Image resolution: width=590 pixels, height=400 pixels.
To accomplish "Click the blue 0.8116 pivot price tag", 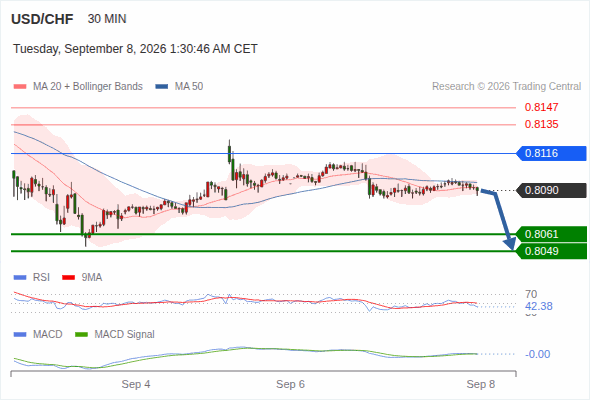I will [x=552, y=153].
